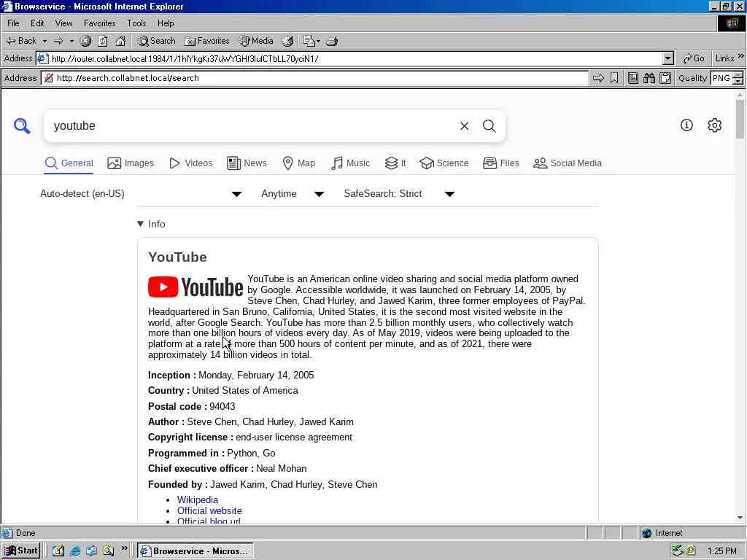Click the Mail icon in toolbar
747x560 pixels.
point(311,41)
